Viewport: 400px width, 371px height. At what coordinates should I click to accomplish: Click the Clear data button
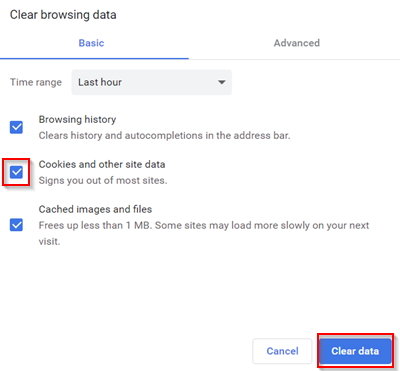point(355,351)
